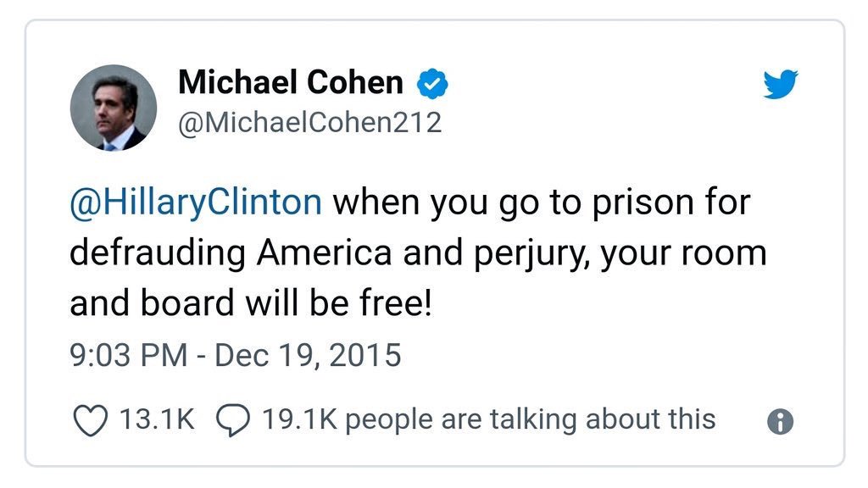Click "and board will be free!" line
The height and width of the screenshot is (488, 868).
point(251,304)
